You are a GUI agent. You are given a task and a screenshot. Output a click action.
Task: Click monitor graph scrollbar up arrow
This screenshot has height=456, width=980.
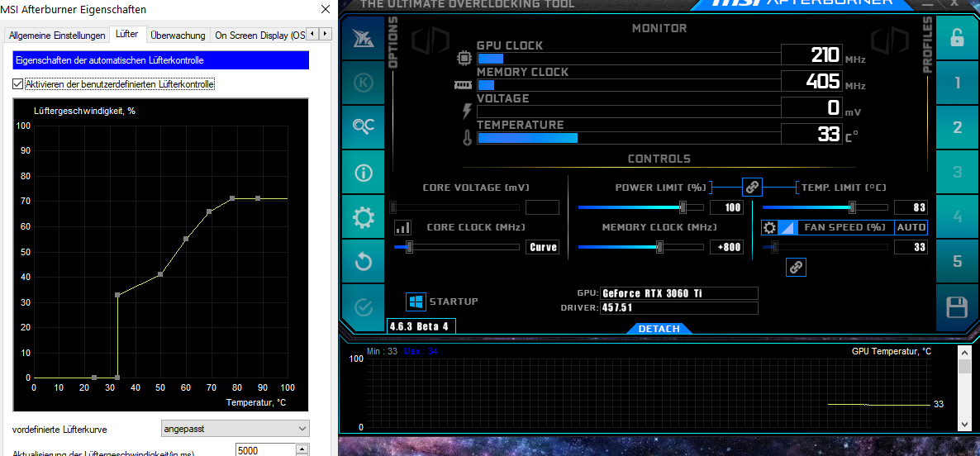[x=966, y=352]
